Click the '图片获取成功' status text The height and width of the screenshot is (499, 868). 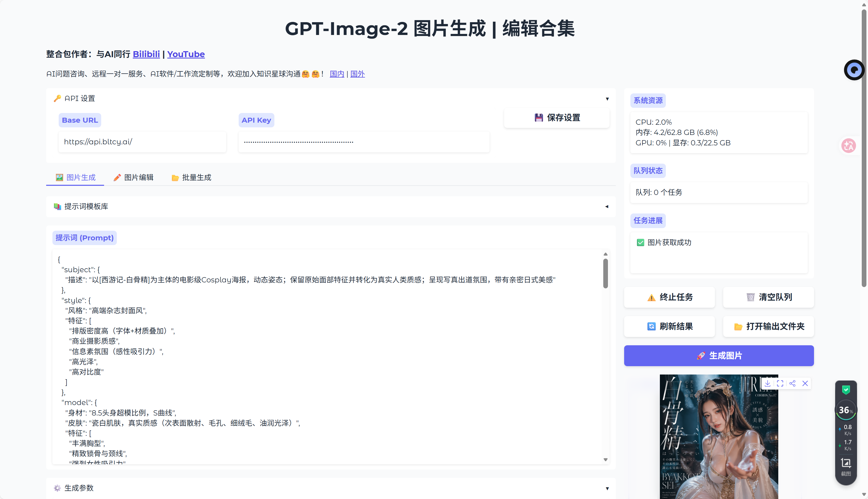pyautogui.click(x=670, y=242)
